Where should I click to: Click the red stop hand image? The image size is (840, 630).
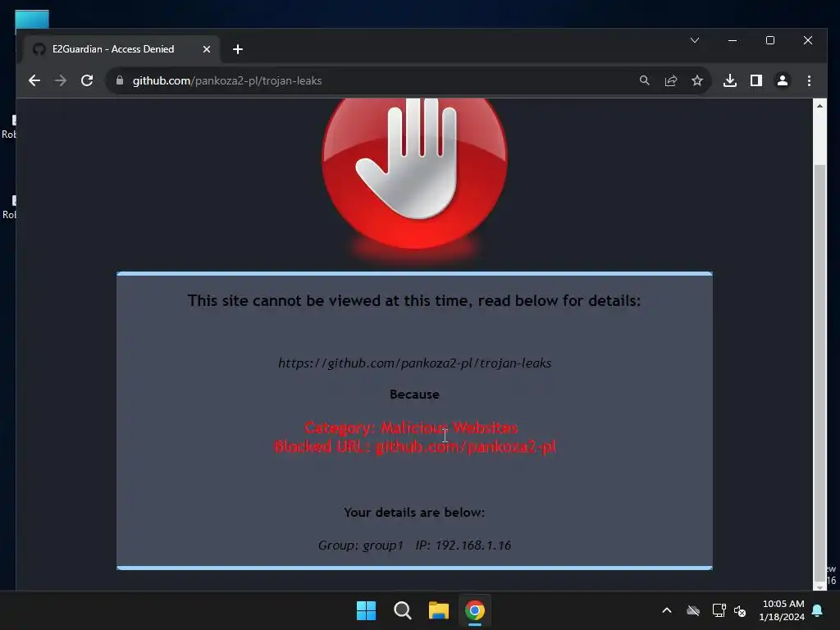point(414,172)
